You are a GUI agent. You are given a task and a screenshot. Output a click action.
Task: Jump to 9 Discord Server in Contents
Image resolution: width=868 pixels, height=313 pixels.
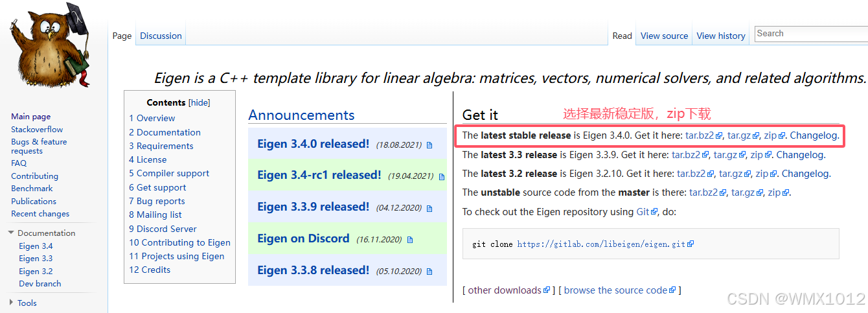pyautogui.click(x=163, y=229)
